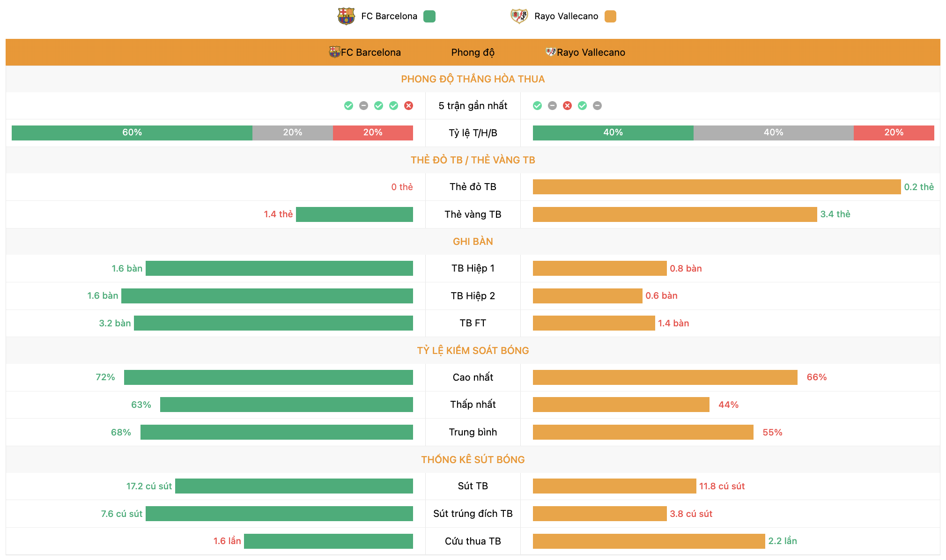Click Rayo's second recent match draw icon
Screen dimensions: 946x560
pyautogui.click(x=553, y=106)
